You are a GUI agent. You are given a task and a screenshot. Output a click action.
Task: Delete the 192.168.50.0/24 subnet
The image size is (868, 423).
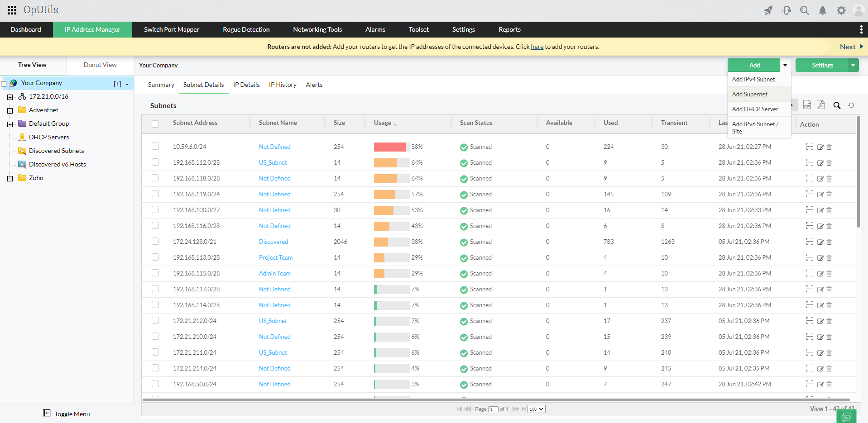click(x=829, y=384)
